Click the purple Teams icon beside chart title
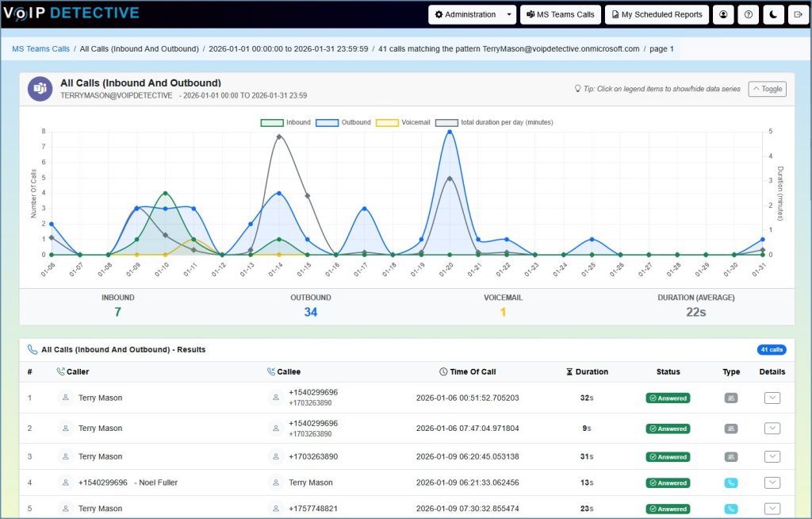Viewport: 812px width, 519px height. click(40, 89)
